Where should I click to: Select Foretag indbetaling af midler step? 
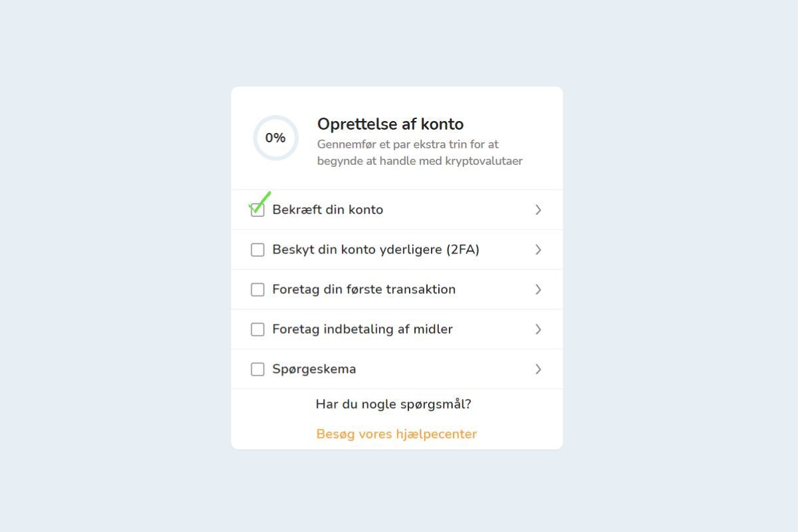tap(362, 330)
